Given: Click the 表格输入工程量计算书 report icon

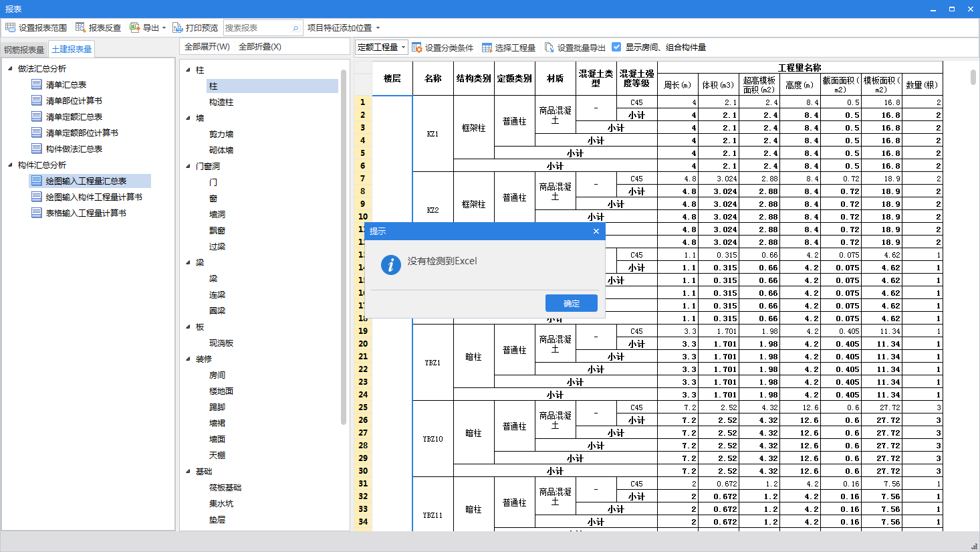Looking at the screenshot, I should [x=37, y=213].
